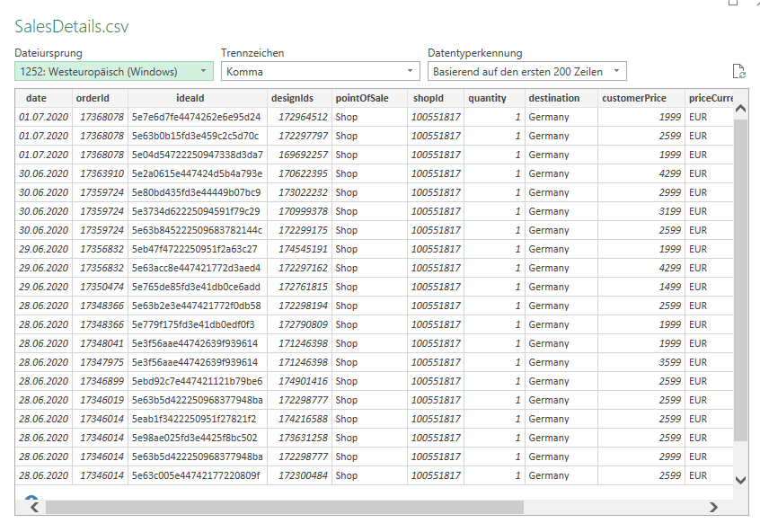Click the vertical scrollbar down arrow

(x=741, y=480)
